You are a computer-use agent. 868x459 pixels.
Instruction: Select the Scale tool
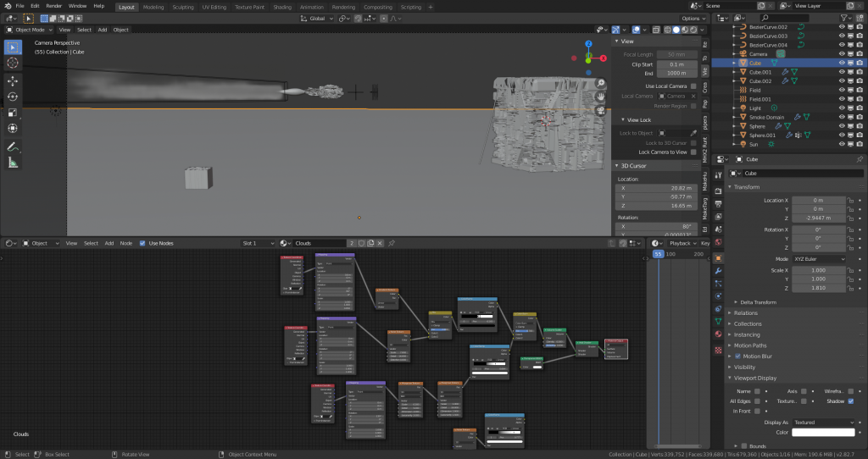point(12,113)
